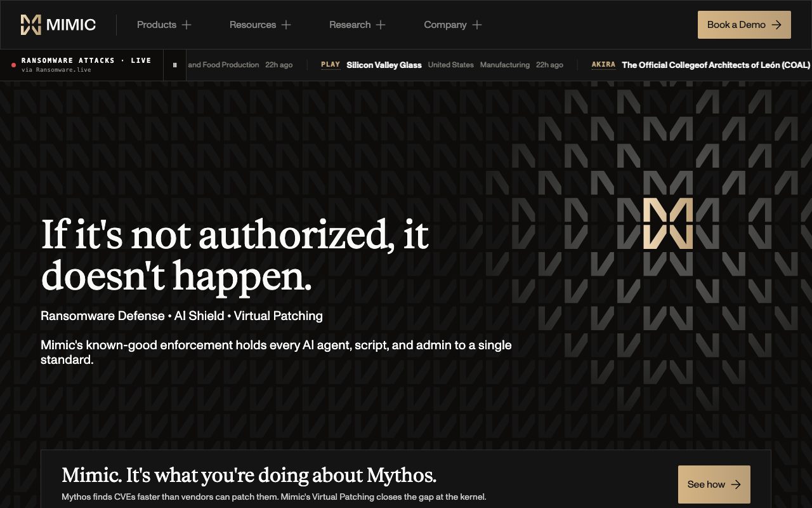This screenshot has width=812, height=508.
Task: Open the via Ransomware.live source link
Action: 56,70
